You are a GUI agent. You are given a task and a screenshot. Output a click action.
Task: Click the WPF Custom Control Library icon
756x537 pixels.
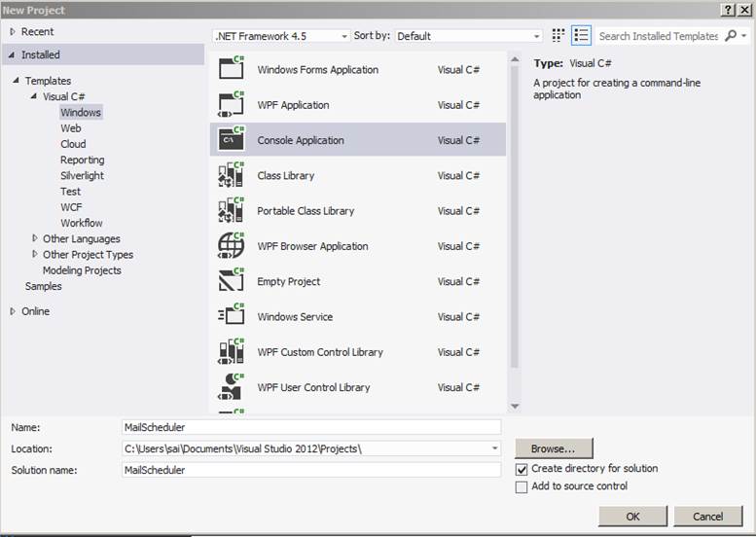point(232,351)
